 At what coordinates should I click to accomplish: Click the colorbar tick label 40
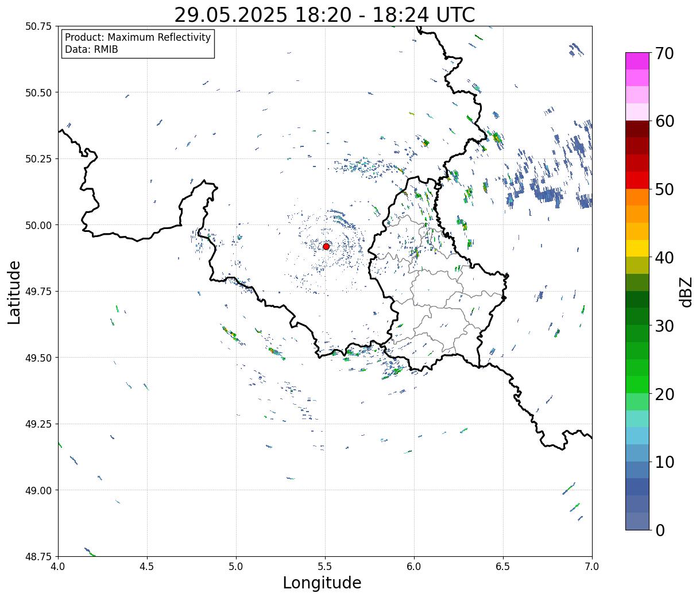[x=664, y=258]
